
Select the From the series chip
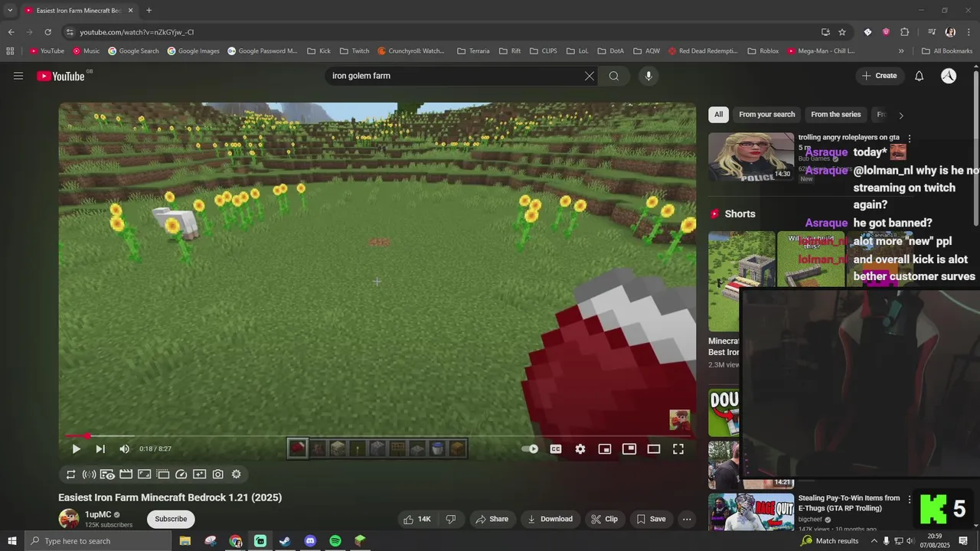point(835,115)
